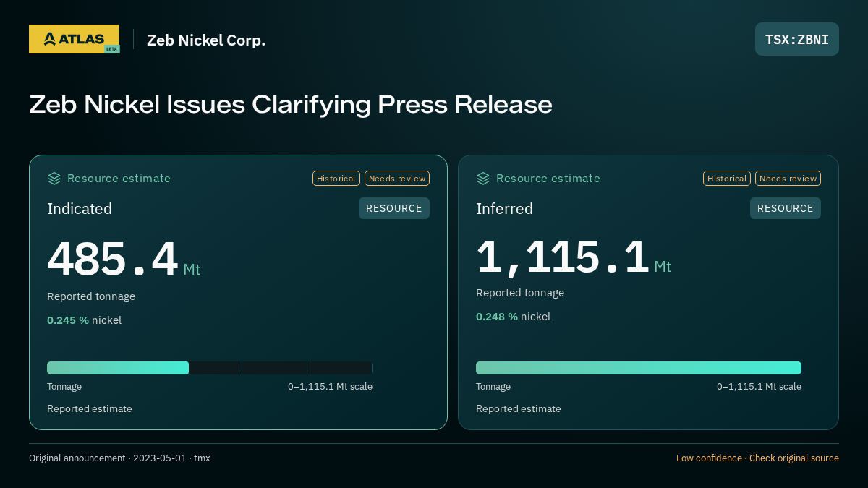Click the scale label in Inferred card

click(759, 387)
